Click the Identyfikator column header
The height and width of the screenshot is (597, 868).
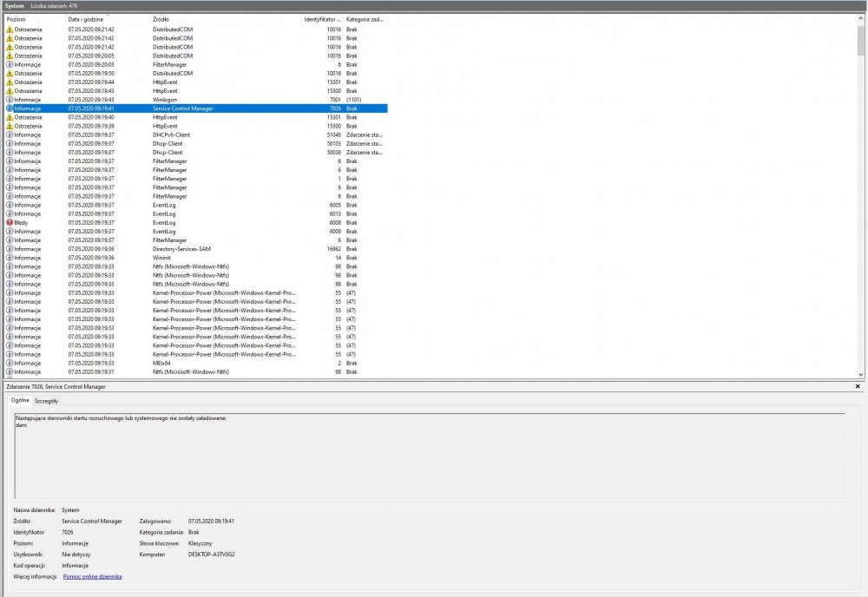click(321, 19)
